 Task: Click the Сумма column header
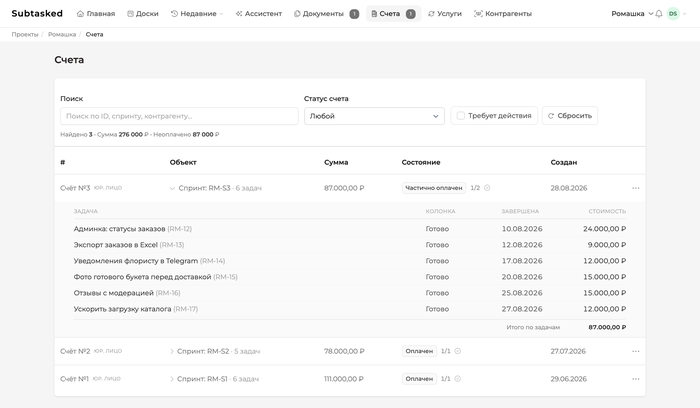[336, 162]
